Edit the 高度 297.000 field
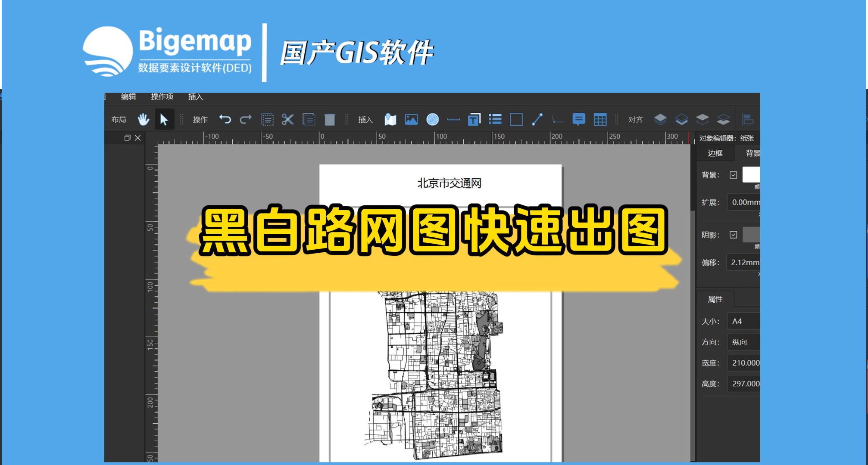Viewport: 868px width, 465px height. 744,383
